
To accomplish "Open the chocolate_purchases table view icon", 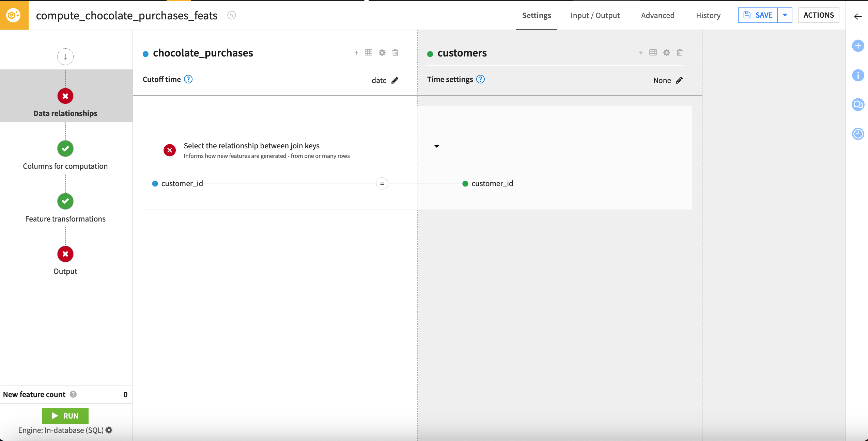I will pos(368,53).
